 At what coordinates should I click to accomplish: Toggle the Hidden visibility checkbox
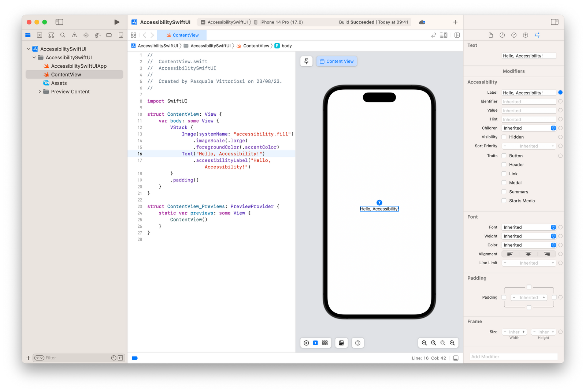[x=504, y=137]
